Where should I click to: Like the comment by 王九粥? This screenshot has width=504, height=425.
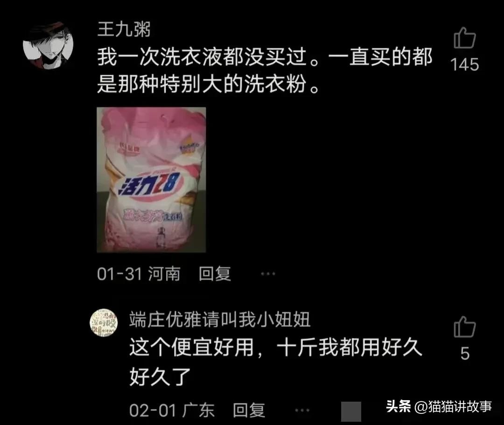coord(464,38)
